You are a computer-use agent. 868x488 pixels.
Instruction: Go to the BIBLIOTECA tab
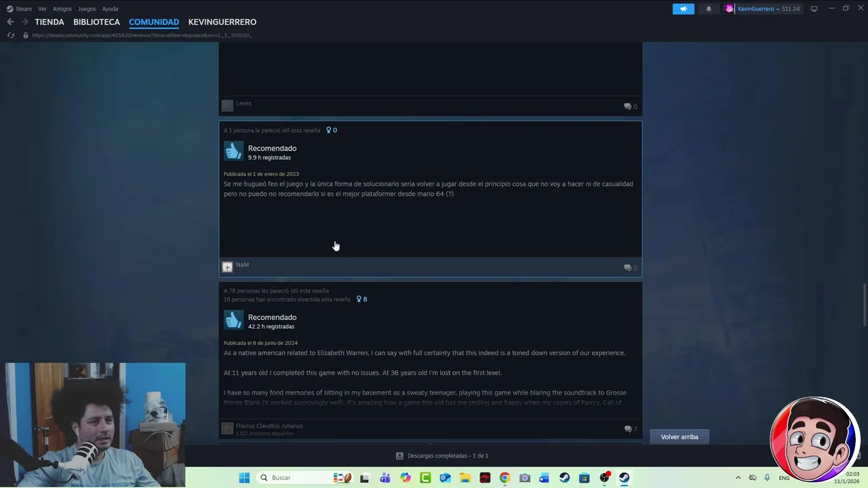(96, 22)
